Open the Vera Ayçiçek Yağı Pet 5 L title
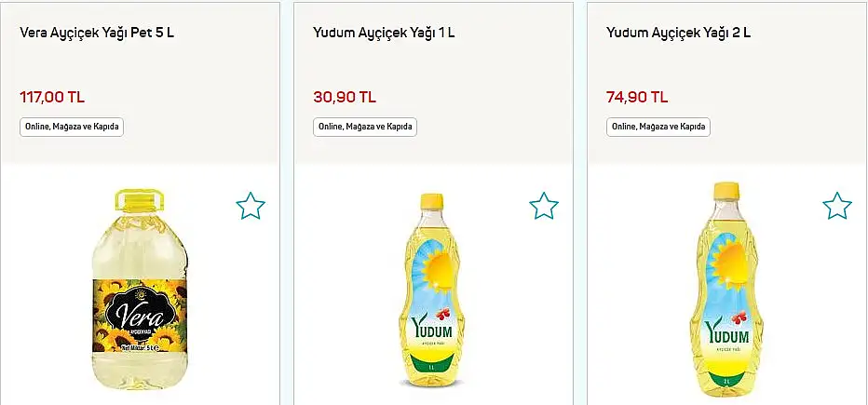This screenshot has height=405, width=868. click(97, 33)
